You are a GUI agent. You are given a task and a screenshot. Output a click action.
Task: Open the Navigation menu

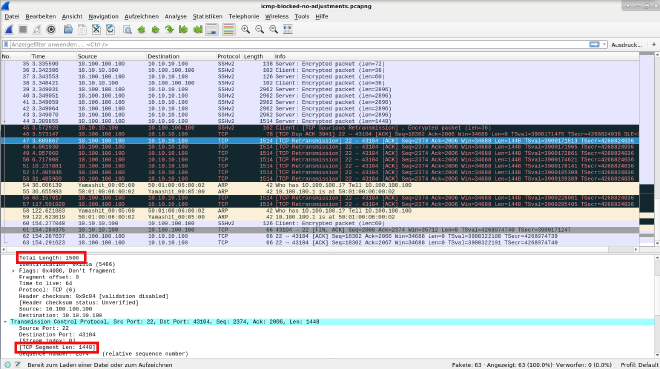pos(103,16)
